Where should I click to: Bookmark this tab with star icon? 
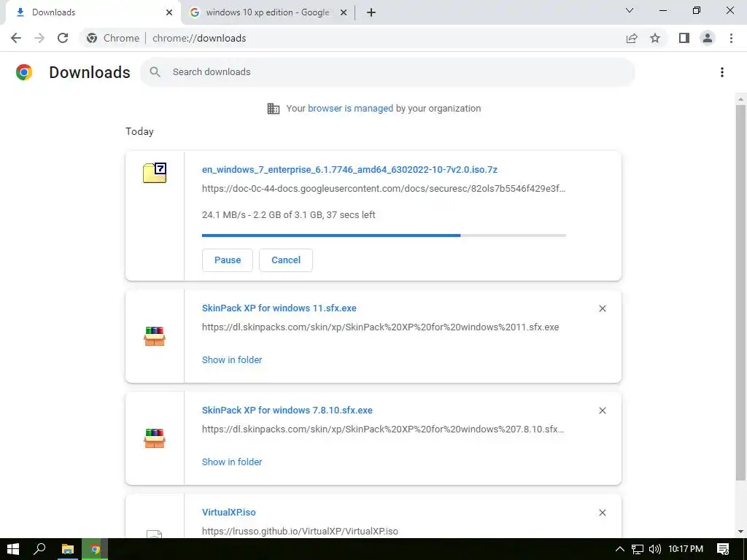655,38
